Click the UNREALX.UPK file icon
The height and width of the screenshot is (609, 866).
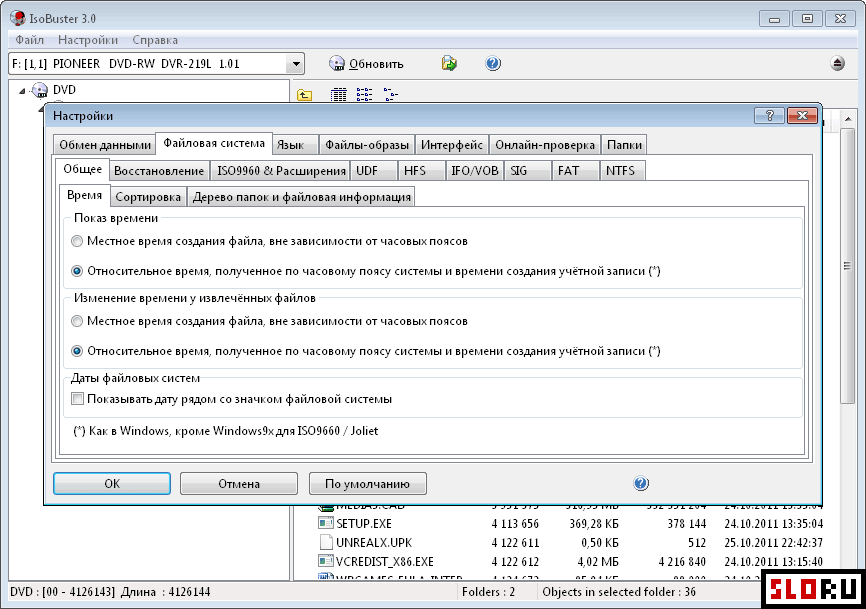(x=326, y=542)
